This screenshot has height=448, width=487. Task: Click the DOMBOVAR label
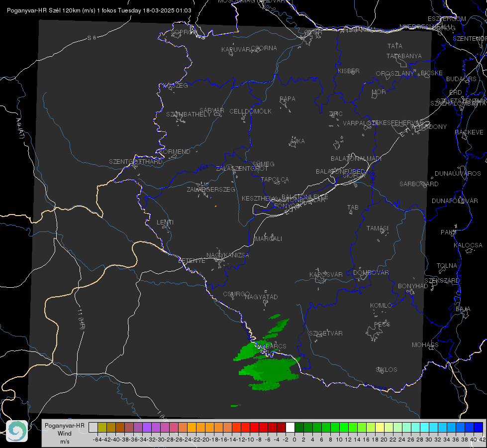point(371,273)
